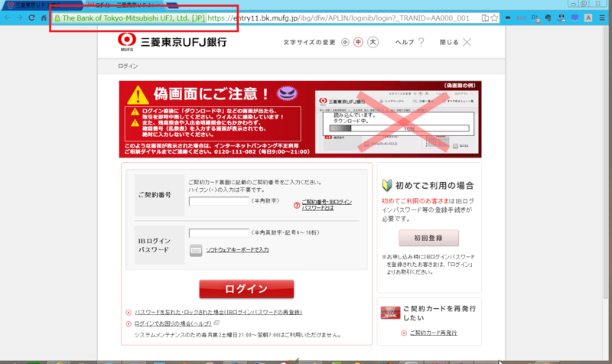This screenshot has width=612, height=364.
Task: Open the browser hamburger menu
Action: 602,18
